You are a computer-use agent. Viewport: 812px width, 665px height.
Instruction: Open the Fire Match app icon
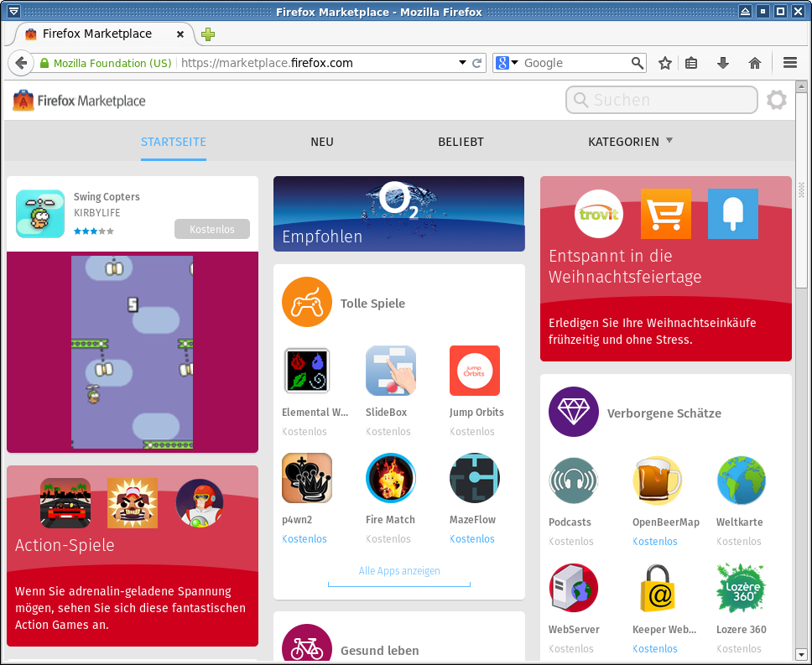point(390,478)
